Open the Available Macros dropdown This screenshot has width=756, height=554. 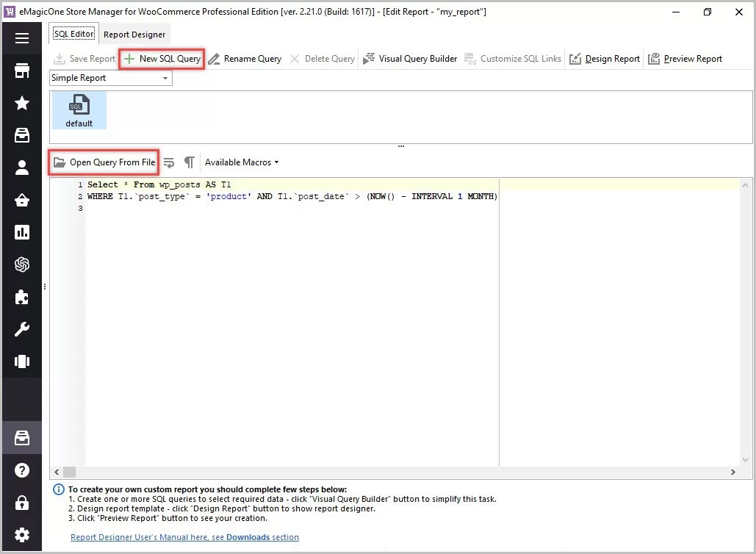tap(242, 162)
